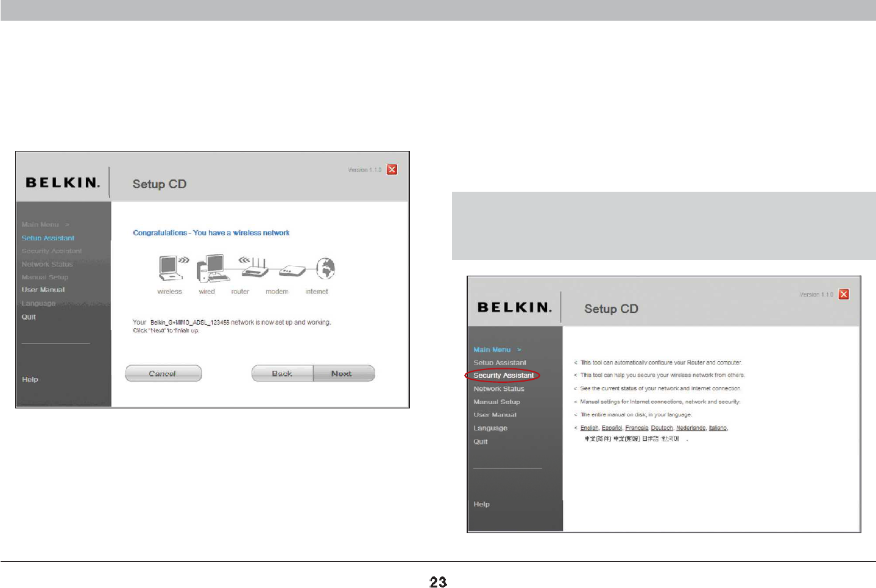Click 'Version 1.1.0' text in left window

point(364,170)
